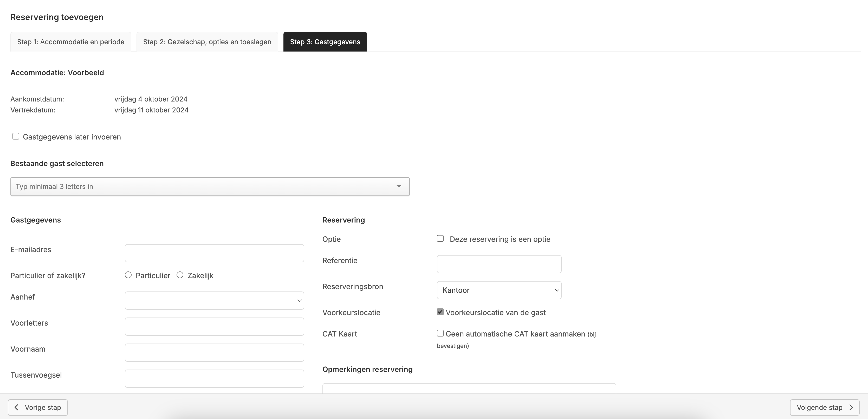Tick Geen automatische CAT kaart aanmaken checkbox
The width and height of the screenshot is (868, 419).
pyautogui.click(x=440, y=333)
